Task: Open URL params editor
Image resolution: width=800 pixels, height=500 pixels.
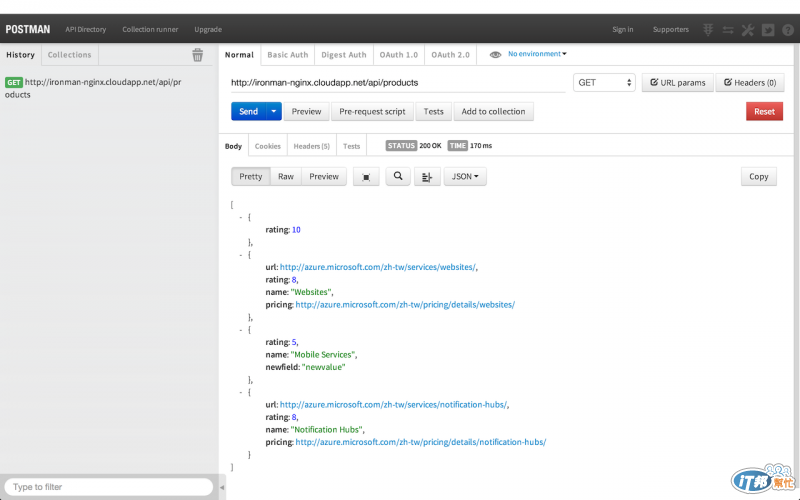Action: (678, 83)
